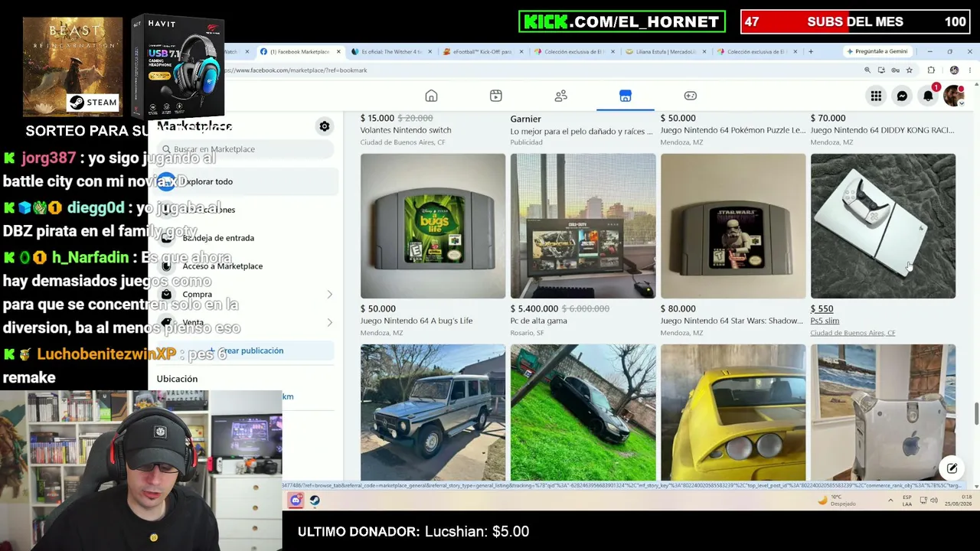980x551 pixels.
Task: Open Steam from the taskbar
Action: (315, 500)
